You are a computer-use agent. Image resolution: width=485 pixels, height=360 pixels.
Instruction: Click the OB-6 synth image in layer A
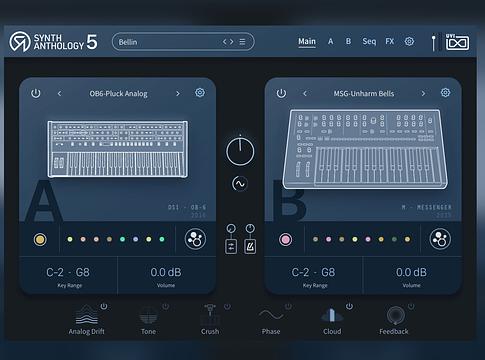tap(118, 149)
